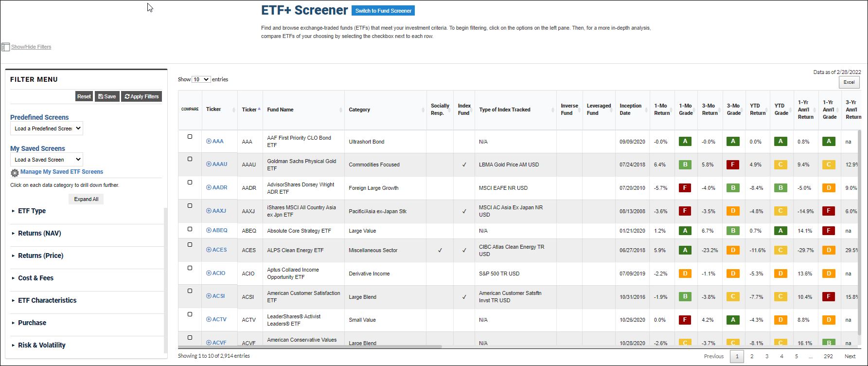Expand the Cost & Fees filter category

point(35,278)
